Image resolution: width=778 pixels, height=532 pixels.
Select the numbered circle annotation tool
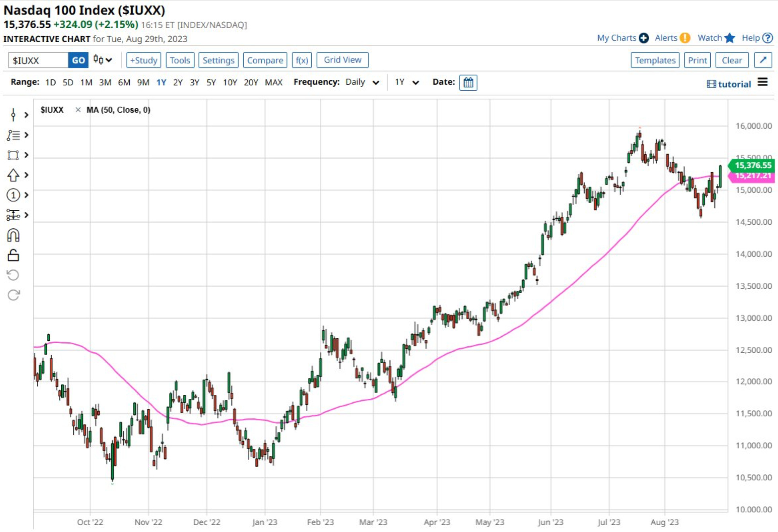(x=13, y=195)
